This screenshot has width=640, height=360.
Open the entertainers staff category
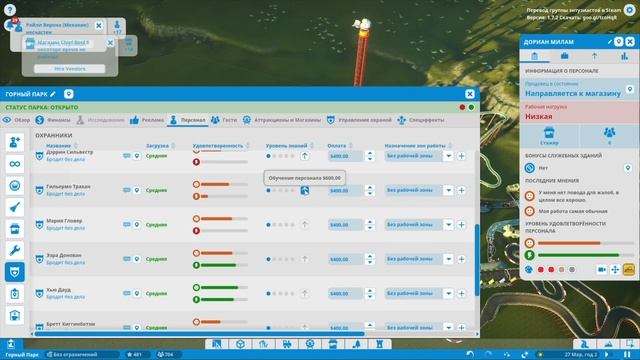pos(15,186)
